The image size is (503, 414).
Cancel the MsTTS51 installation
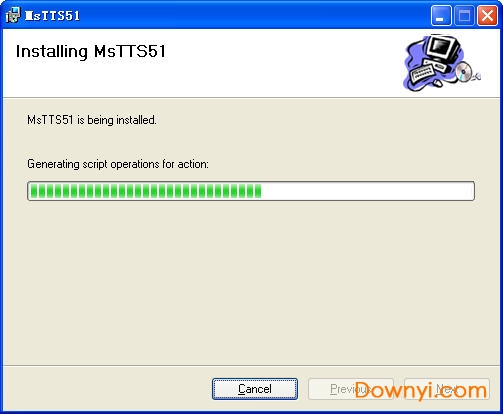pyautogui.click(x=255, y=389)
